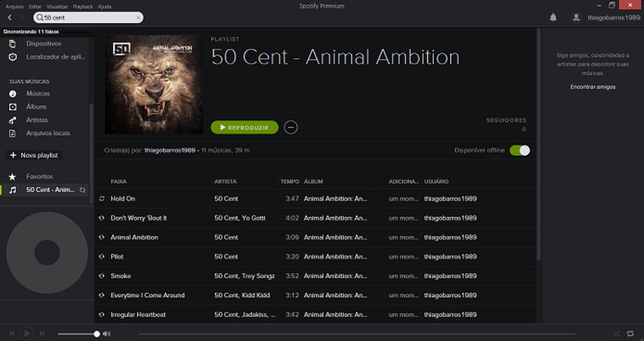The image size is (644, 341).
Task: Sort by the Artista column header
Action: (226, 181)
